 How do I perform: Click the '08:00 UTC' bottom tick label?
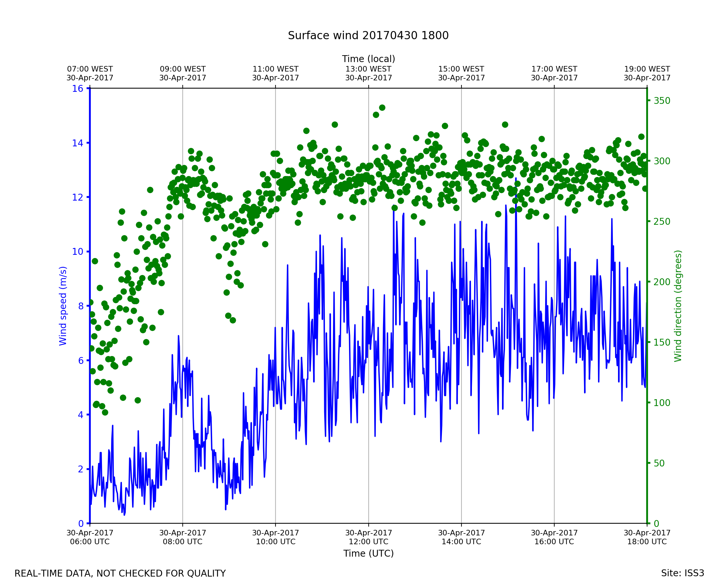[183, 542]
